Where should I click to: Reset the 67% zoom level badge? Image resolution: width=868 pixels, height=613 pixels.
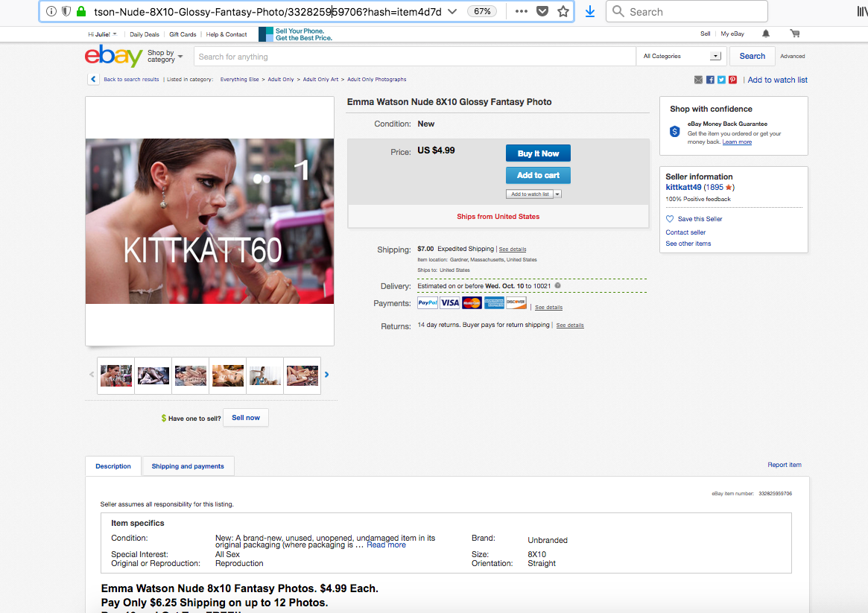coord(482,11)
